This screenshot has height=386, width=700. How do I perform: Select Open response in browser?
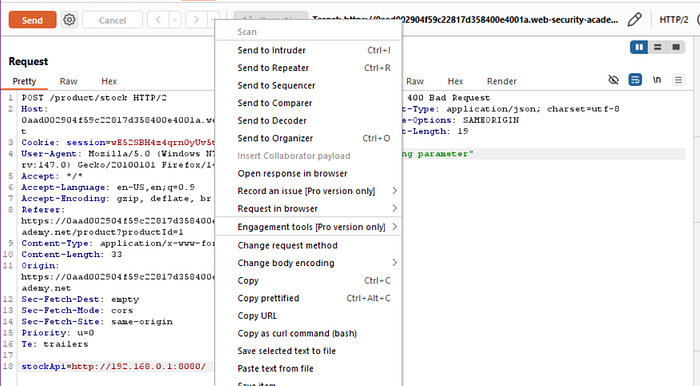(x=308, y=174)
